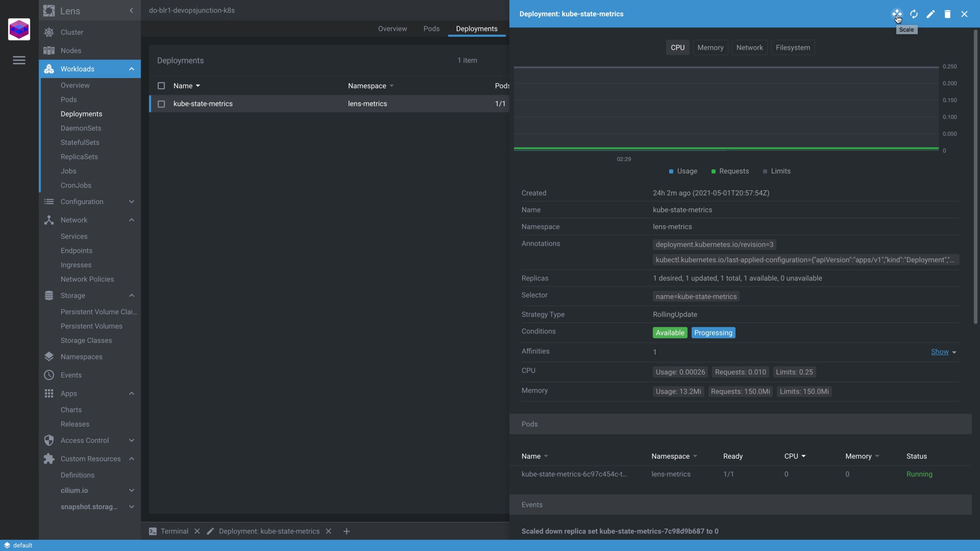Expand the snapshot.storage group chevron

coord(132,507)
